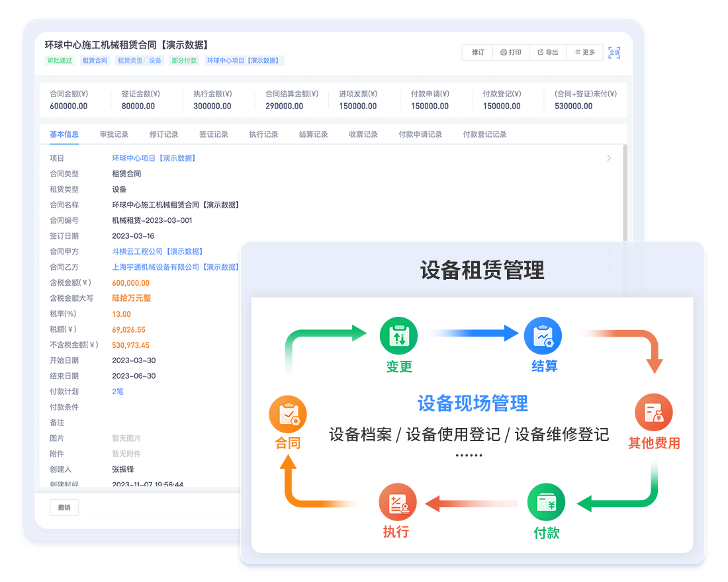
Task: Click the green 付款 payment icon
Action: 546,503
